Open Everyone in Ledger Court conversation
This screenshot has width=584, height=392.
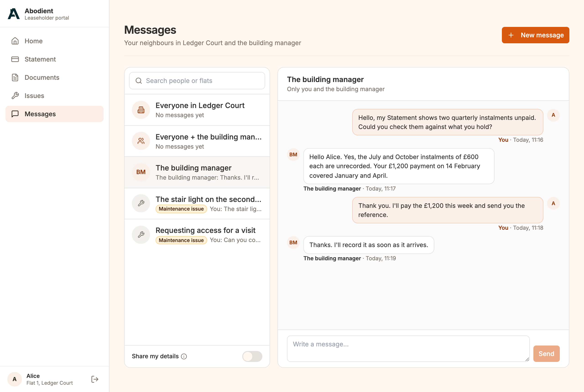pyautogui.click(x=197, y=110)
